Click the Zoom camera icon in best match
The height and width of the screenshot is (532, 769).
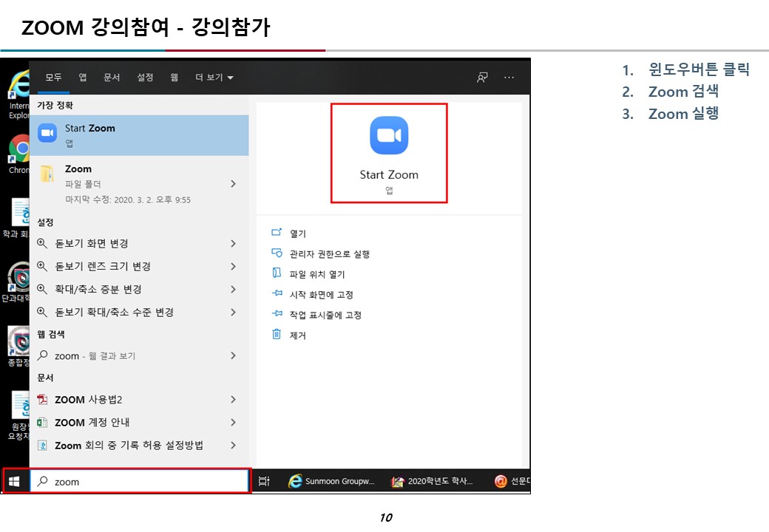click(47, 133)
